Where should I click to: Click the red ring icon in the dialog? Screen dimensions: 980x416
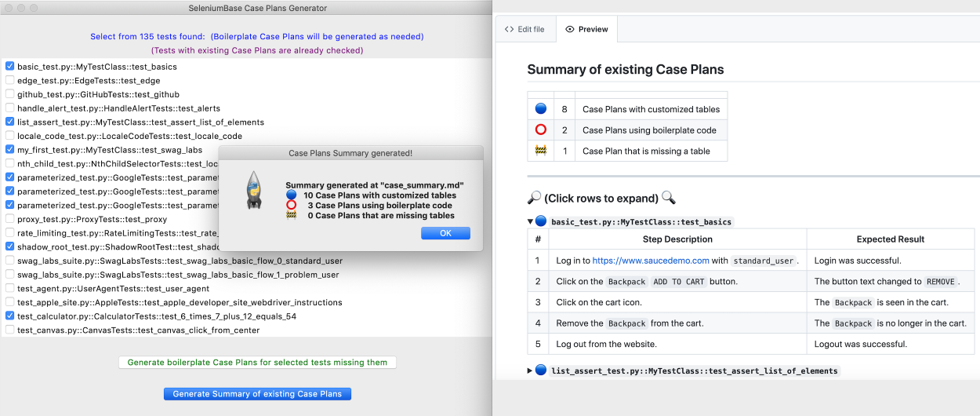tap(291, 205)
